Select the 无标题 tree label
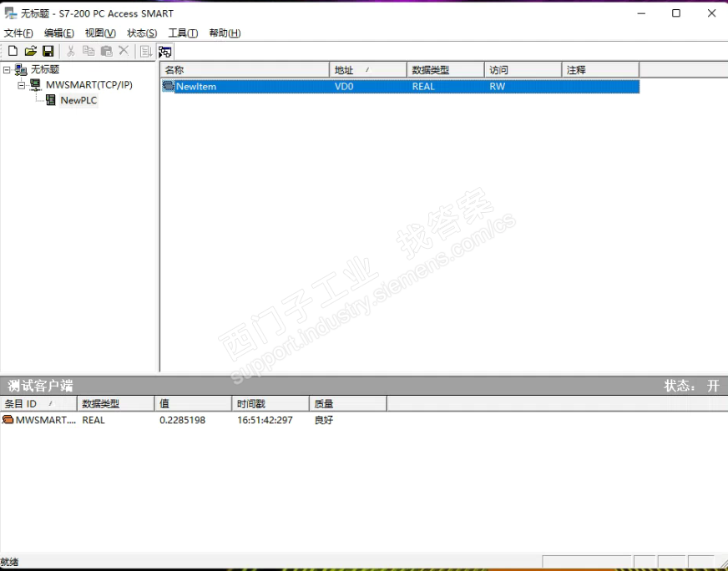This screenshot has height=571, width=728. (x=45, y=69)
